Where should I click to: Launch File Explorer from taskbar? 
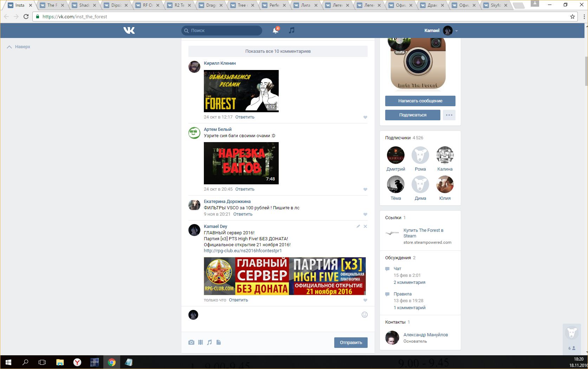pos(60,362)
